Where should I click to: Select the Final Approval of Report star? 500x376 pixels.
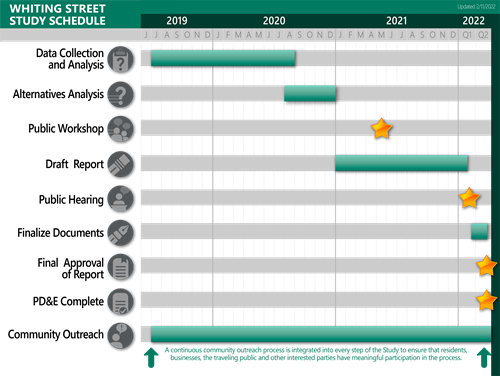tap(487, 266)
